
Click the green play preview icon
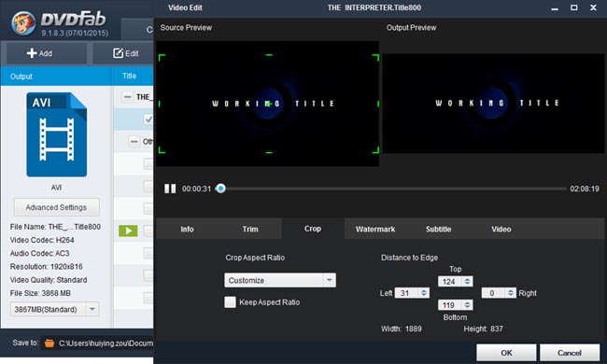click(x=128, y=231)
